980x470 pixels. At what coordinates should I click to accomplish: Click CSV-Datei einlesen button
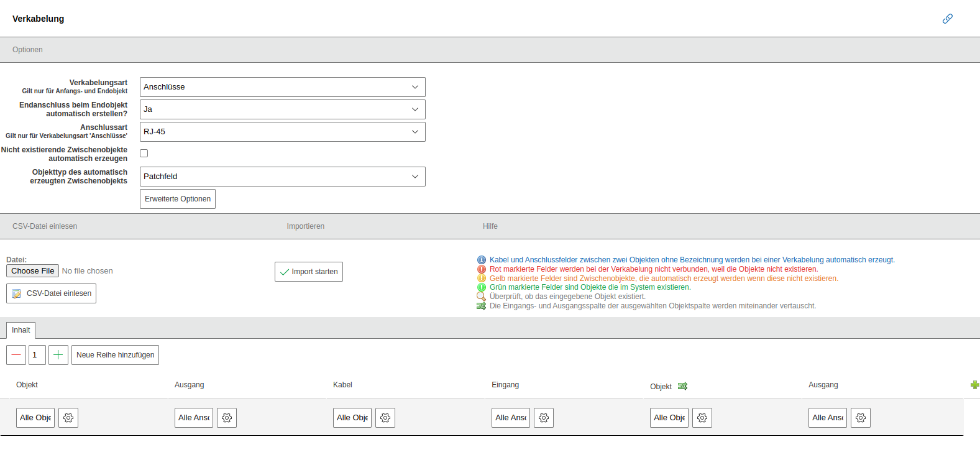click(52, 293)
